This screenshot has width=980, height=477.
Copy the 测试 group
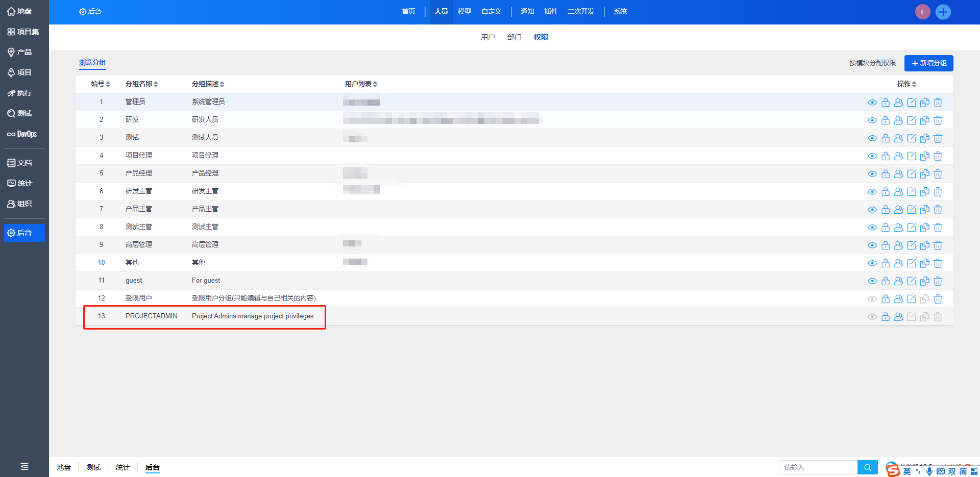[924, 138]
